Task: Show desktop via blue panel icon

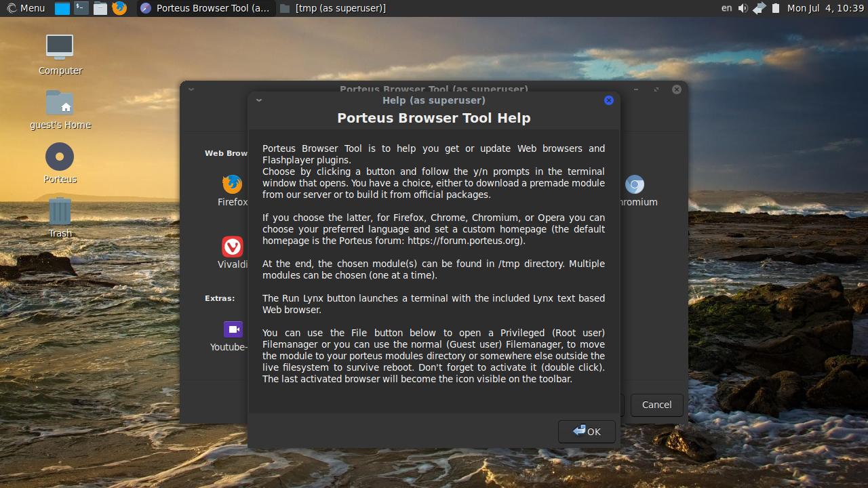Action: 62,8
